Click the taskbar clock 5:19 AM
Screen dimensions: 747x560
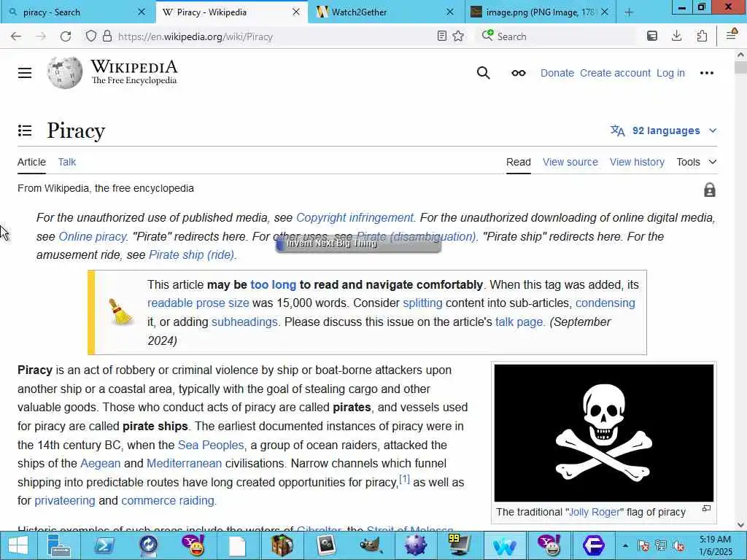click(x=715, y=540)
